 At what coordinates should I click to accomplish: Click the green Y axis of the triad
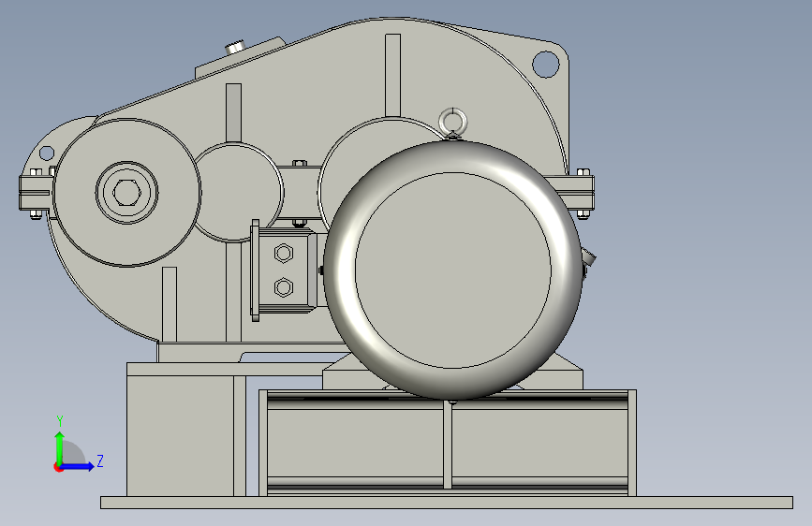point(60,448)
